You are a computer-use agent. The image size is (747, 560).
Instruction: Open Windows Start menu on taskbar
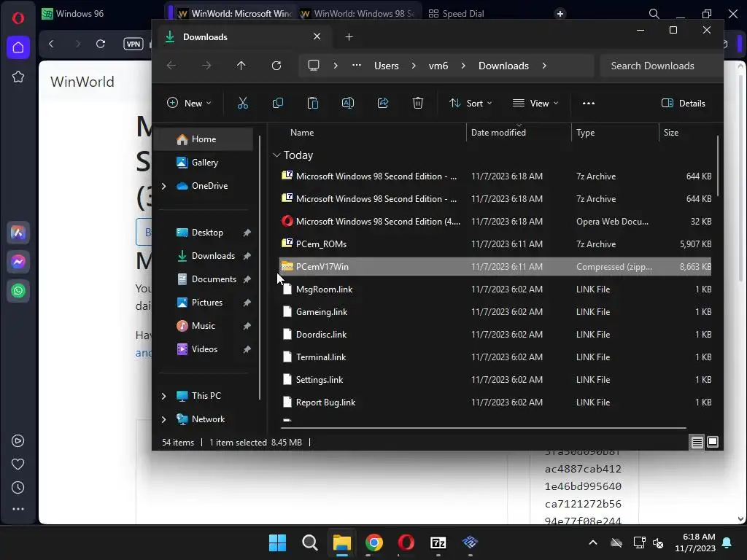[277, 542]
